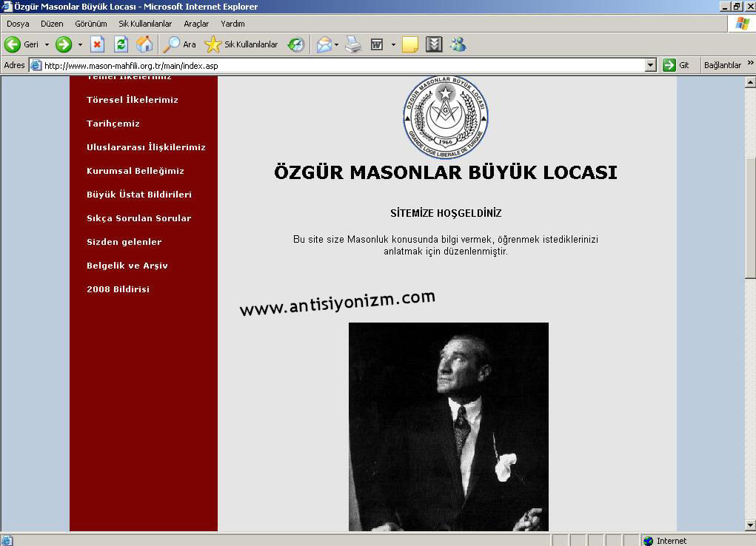Open the History (Geçmiş) icon

296,44
